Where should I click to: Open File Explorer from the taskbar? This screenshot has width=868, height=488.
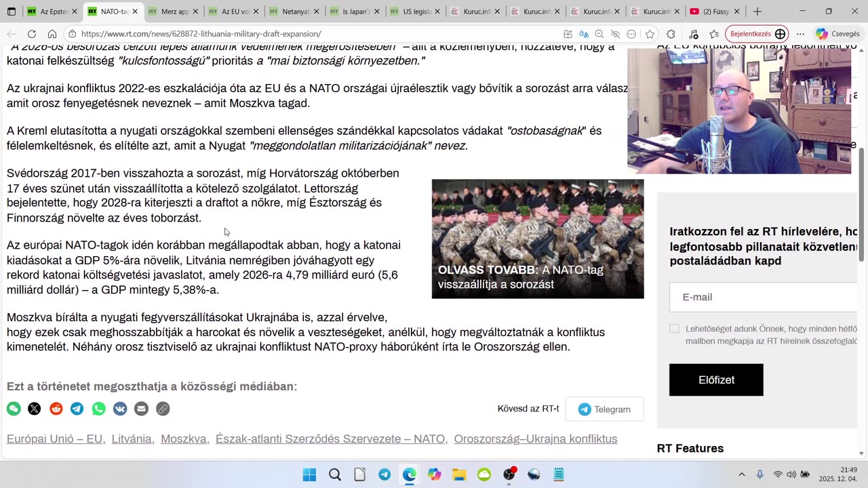pos(459,474)
